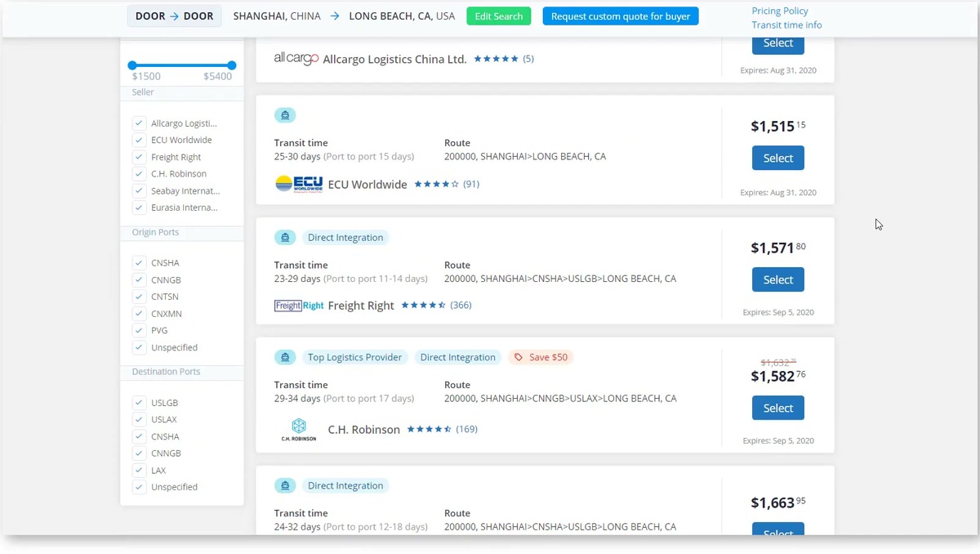Viewport: 980px width, 554px height.
Task: Click Freight Right's star rating
Action: pos(423,306)
